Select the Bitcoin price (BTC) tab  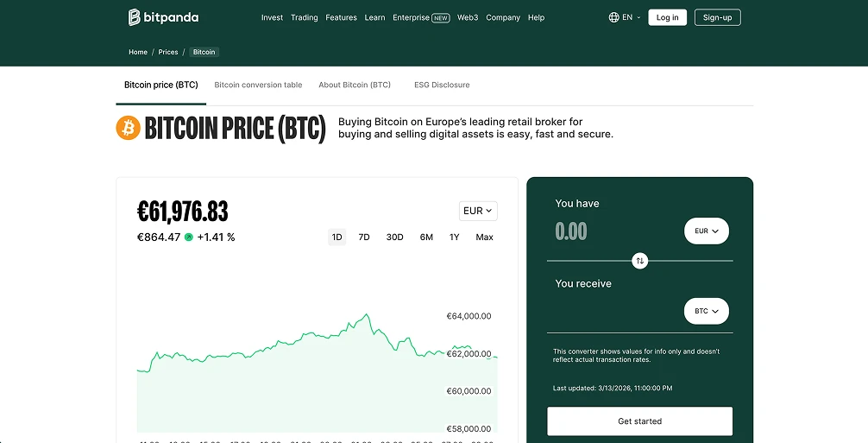(161, 85)
